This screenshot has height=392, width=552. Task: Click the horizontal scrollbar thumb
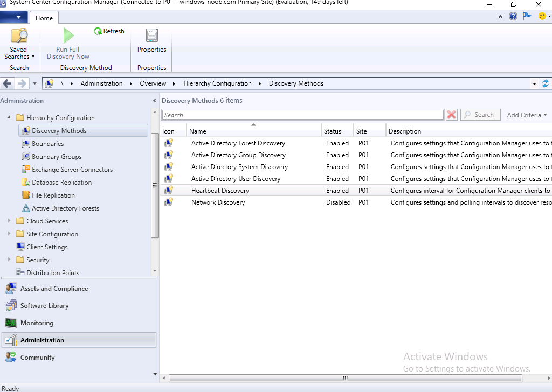[346, 379]
